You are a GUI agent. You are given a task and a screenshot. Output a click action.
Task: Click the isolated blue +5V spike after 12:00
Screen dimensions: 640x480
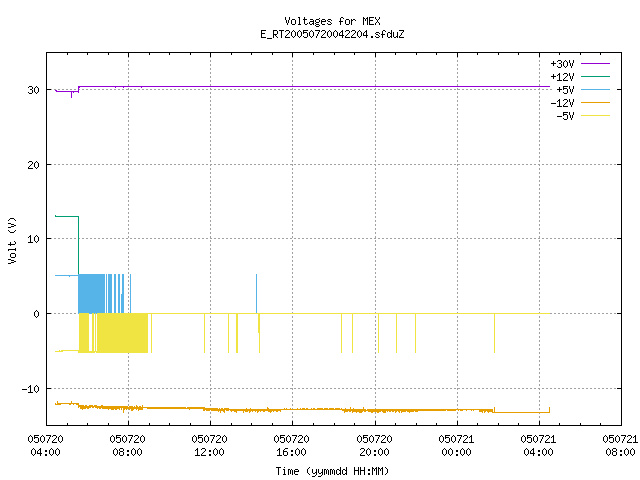[x=256, y=293]
